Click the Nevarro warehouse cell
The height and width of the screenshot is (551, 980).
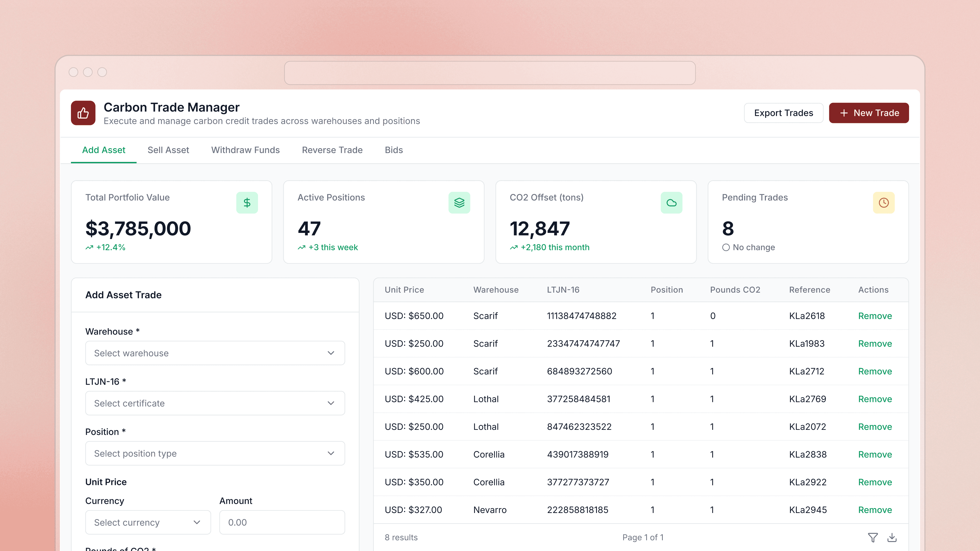pos(490,510)
